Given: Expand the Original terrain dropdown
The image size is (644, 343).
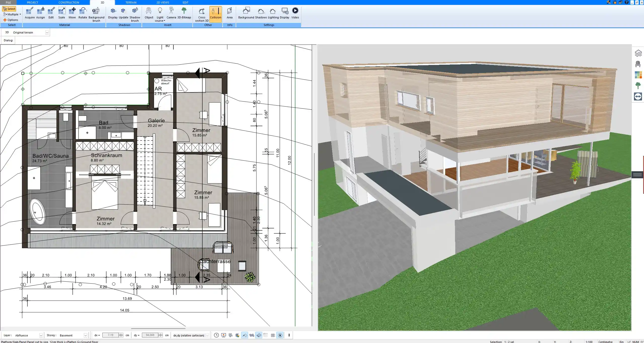Looking at the screenshot, I should [x=47, y=32].
